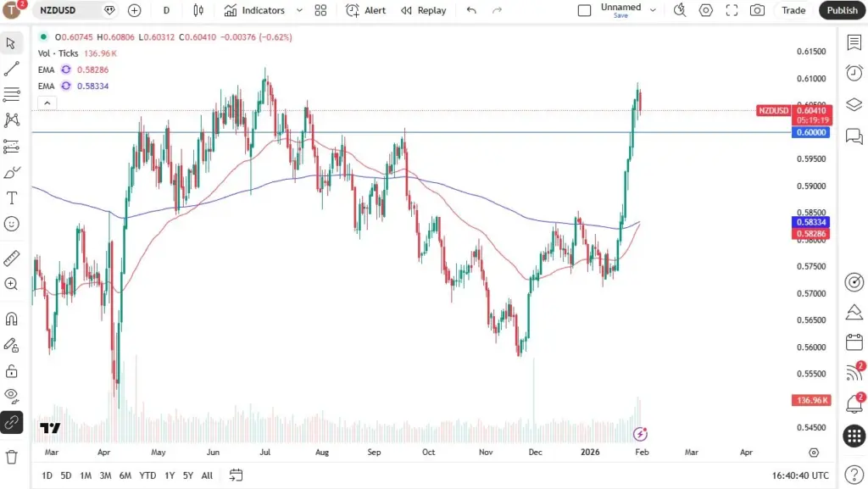Take a chart snapshot with camera icon
This screenshot has height=489, width=868.
(757, 10)
